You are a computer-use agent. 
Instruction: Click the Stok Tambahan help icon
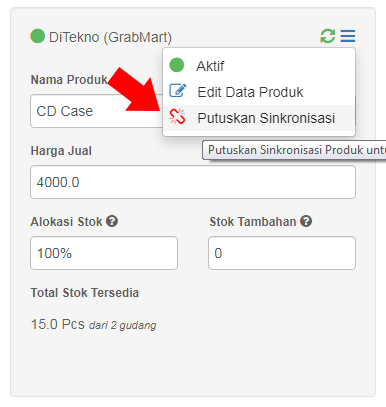click(306, 221)
